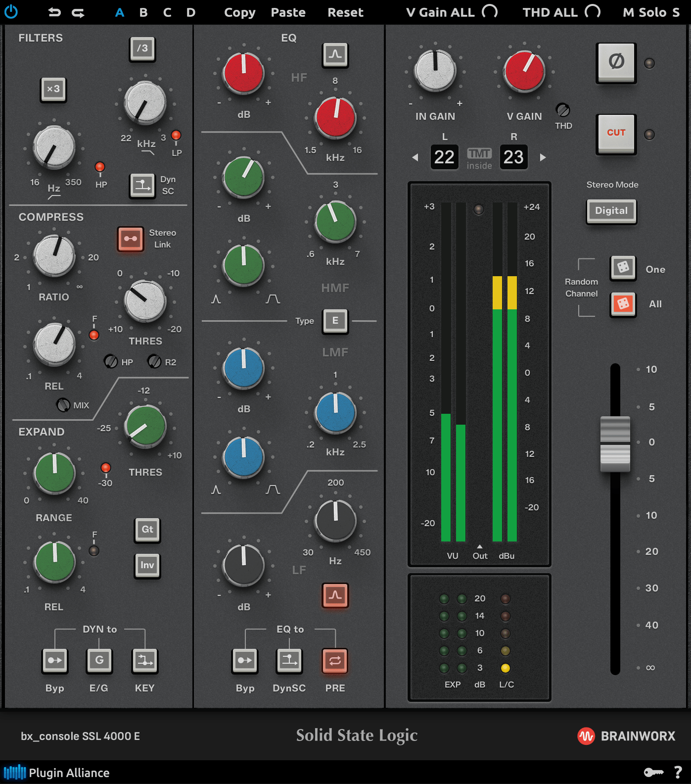Switch the EQ Type E button
Screen dimensions: 691x784
coord(335,321)
